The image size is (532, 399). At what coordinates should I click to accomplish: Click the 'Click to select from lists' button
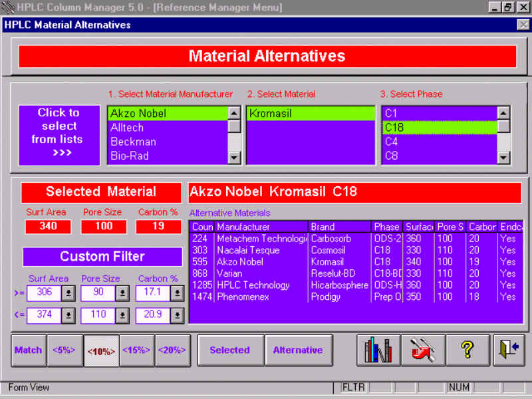(x=59, y=136)
